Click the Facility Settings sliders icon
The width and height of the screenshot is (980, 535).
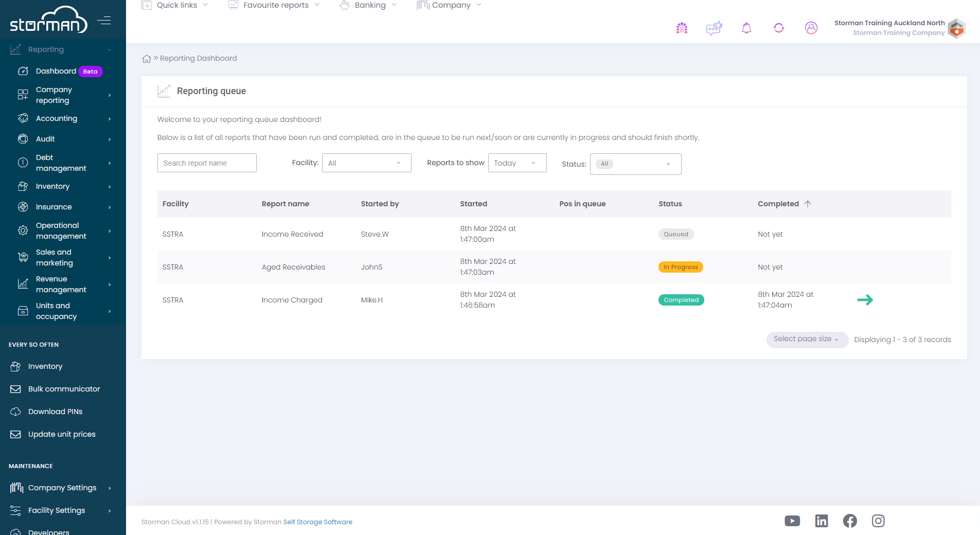(x=15, y=510)
